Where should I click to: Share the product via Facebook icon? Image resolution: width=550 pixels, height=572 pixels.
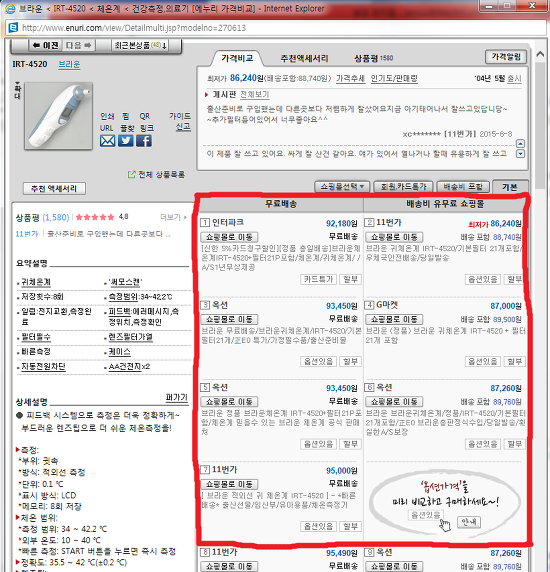[x=144, y=141]
